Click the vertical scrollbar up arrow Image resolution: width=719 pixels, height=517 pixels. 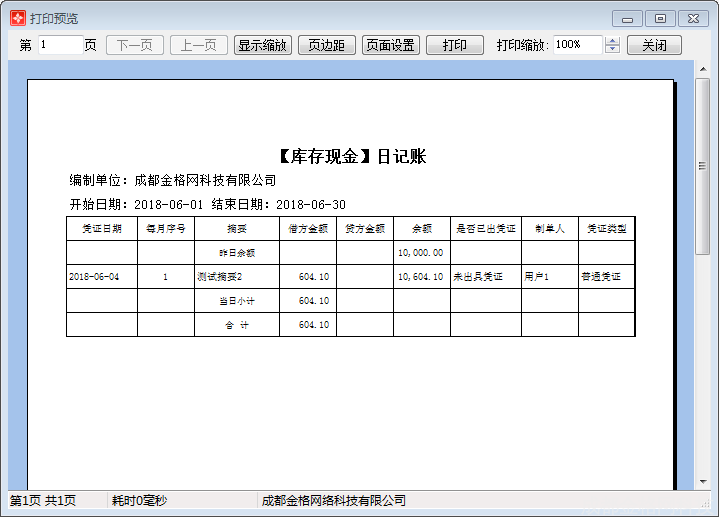click(x=703, y=69)
